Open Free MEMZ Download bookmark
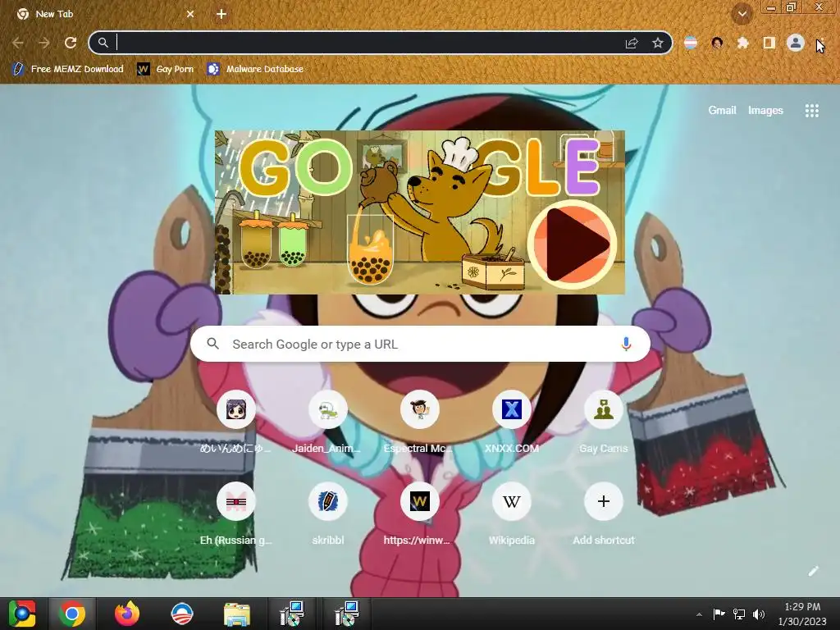Screen dimensions: 840x630 68,69
